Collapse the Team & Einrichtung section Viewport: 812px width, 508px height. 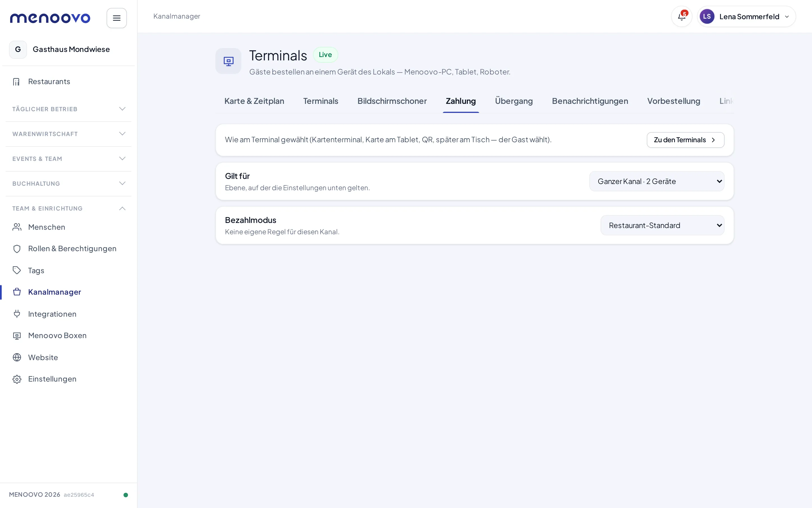point(69,208)
